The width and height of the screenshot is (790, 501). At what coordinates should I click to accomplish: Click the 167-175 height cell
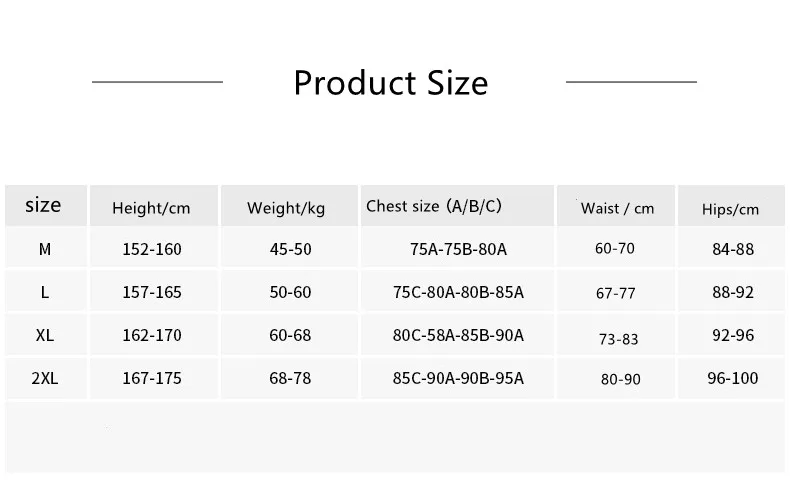[x=152, y=378]
